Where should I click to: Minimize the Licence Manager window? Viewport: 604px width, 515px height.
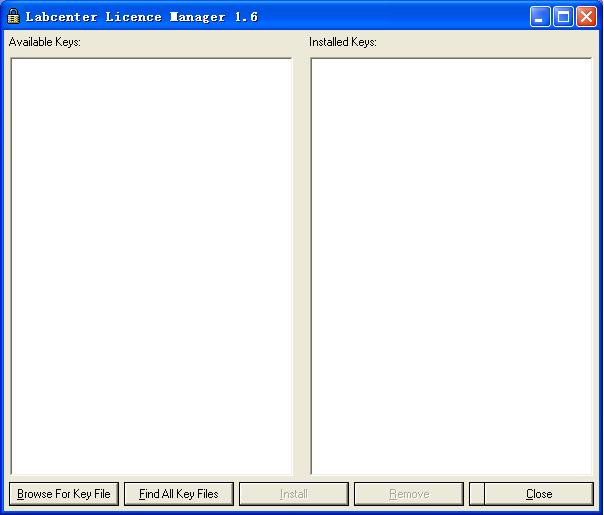click(540, 17)
